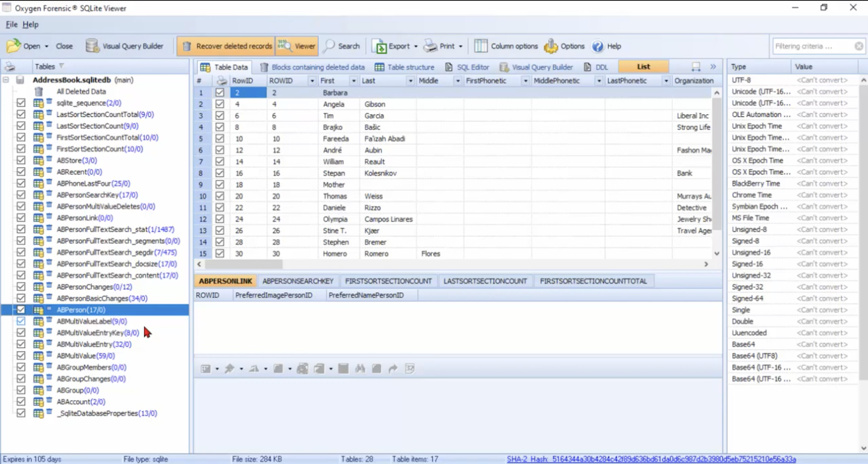Image resolution: width=868 pixels, height=464 pixels.
Task: Open the File menu
Action: (11, 25)
